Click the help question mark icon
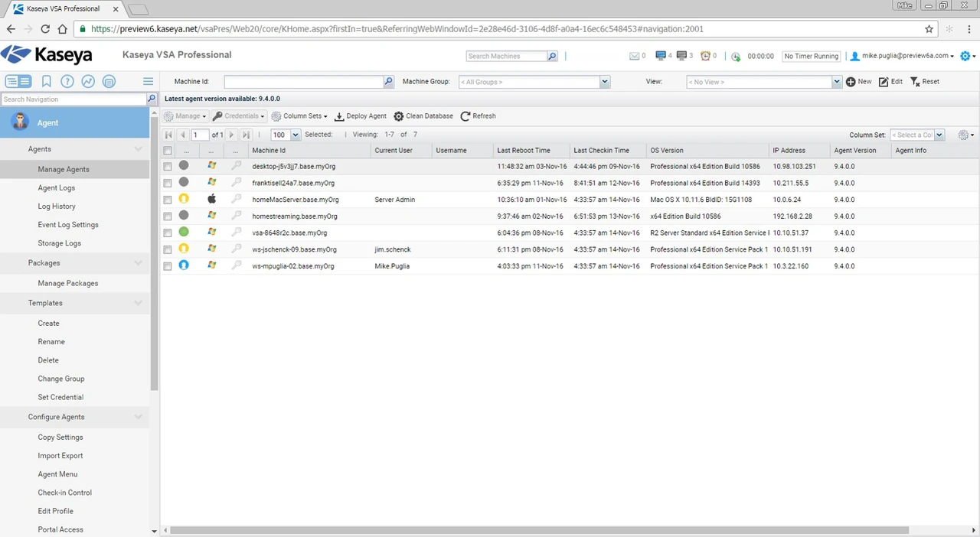 pyautogui.click(x=67, y=81)
